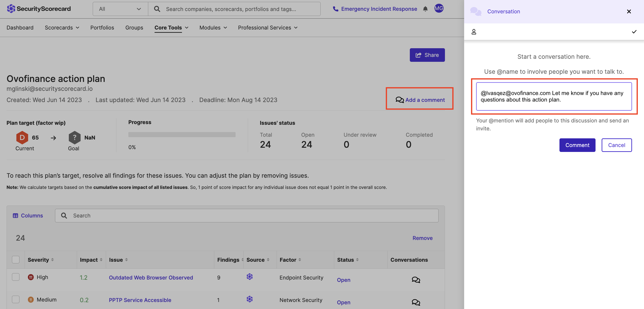Sort by Issue column
Image resolution: width=644 pixels, height=309 pixels.
(126, 260)
